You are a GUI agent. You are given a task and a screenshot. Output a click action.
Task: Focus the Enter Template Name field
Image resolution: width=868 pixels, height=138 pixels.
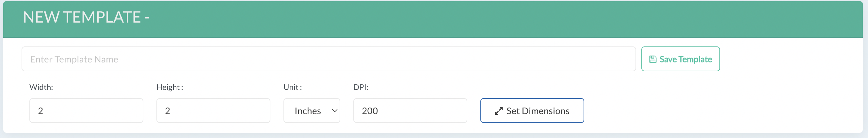tap(328, 59)
